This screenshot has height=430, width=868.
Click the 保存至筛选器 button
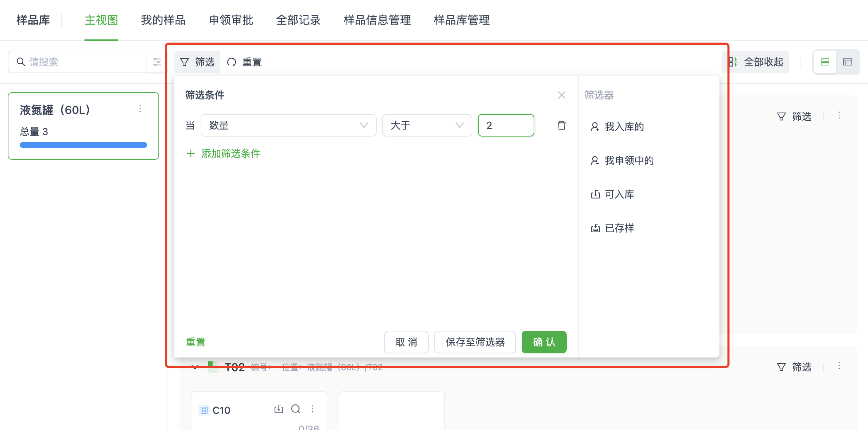[475, 342]
